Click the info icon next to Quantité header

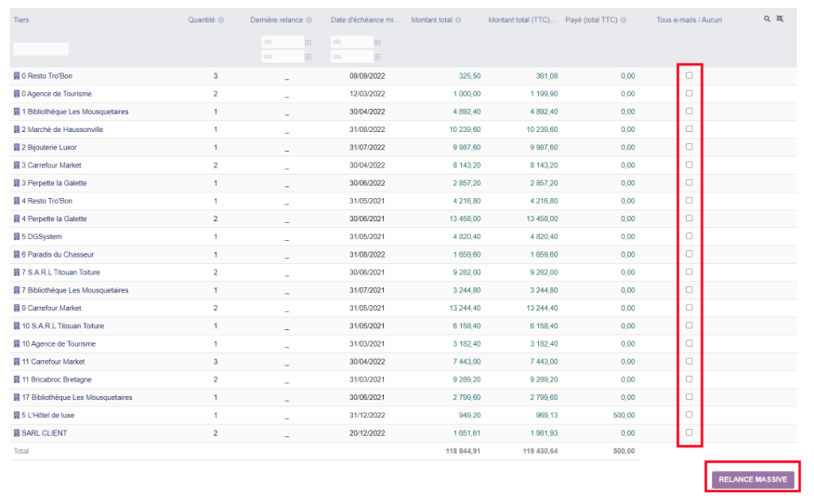coord(220,19)
